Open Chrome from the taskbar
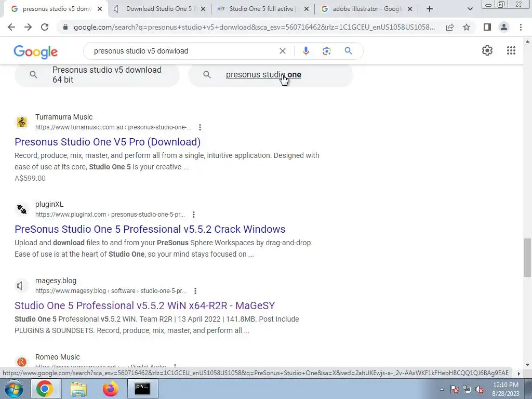 coord(45,389)
